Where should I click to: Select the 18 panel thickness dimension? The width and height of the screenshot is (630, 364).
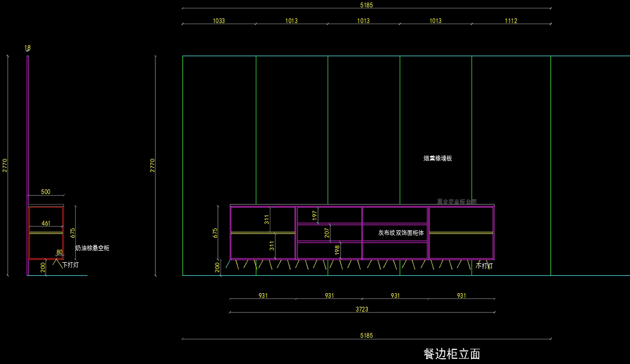point(27,48)
